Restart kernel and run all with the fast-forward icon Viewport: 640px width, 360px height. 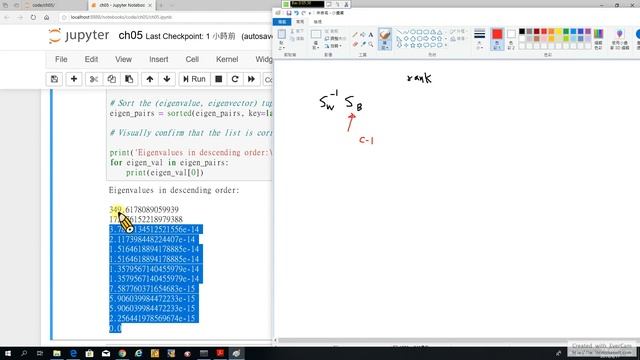coord(251,79)
